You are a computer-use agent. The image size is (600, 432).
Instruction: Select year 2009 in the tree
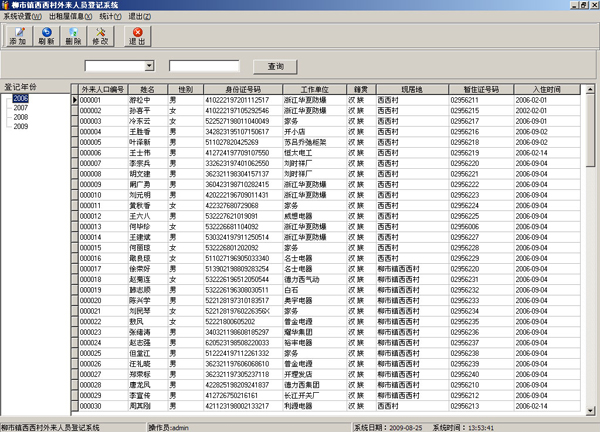coord(21,126)
